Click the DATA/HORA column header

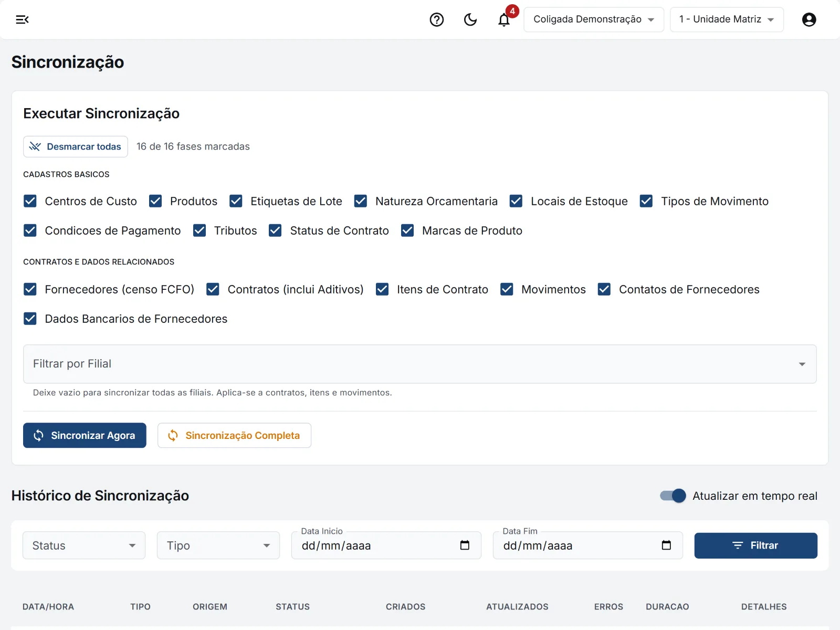tap(48, 606)
